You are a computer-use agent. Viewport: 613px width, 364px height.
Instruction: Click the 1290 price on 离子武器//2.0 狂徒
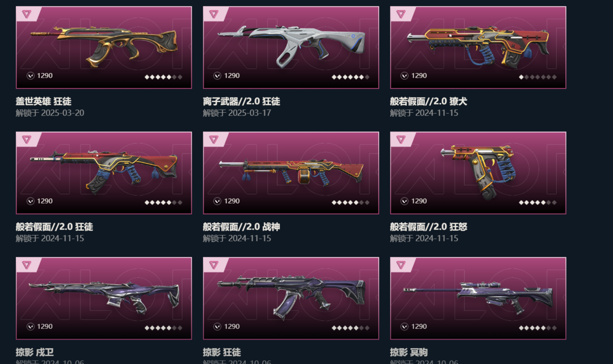(232, 76)
